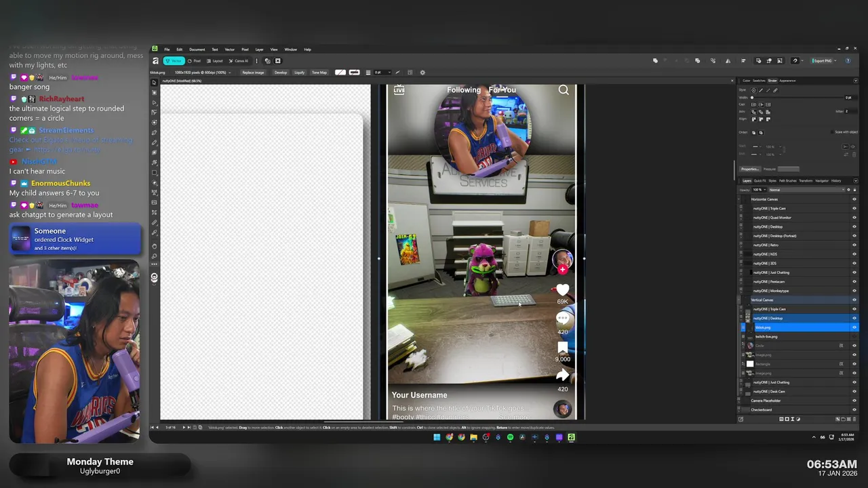Screen dimensions: 868x488
Task: Hide the nuttyONE | Retro layer
Action: [x=854, y=245]
